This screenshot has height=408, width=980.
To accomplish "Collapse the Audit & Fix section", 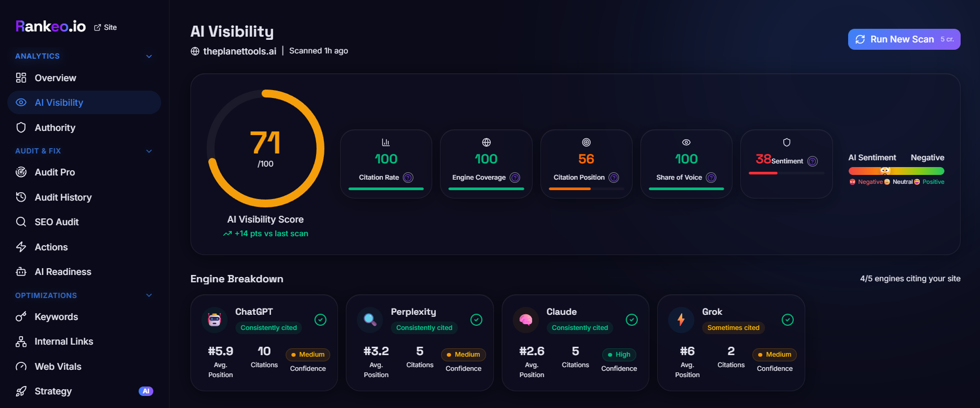I will click(x=149, y=151).
